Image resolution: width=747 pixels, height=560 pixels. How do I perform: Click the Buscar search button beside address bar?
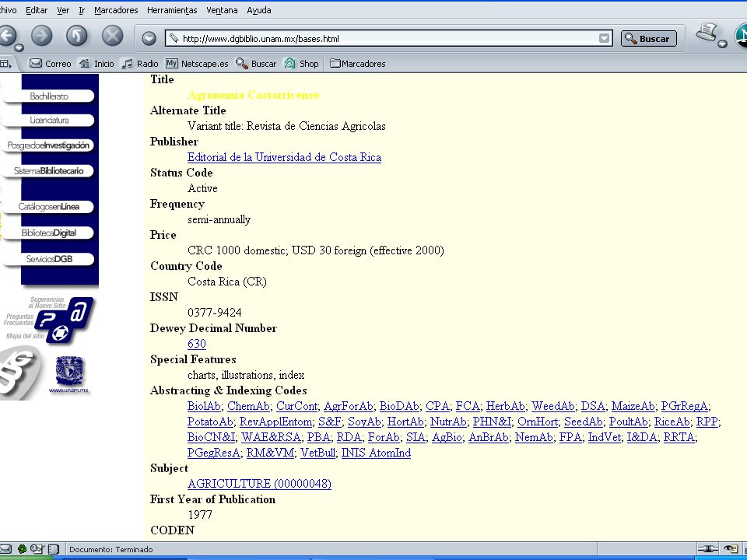649,39
